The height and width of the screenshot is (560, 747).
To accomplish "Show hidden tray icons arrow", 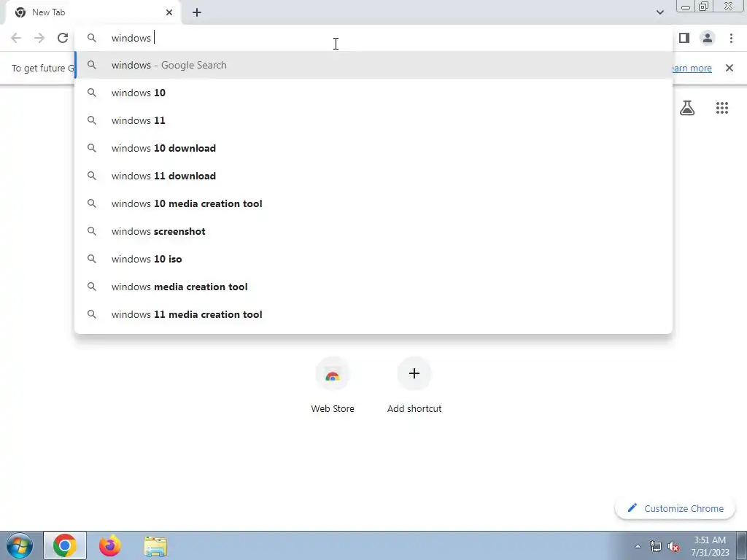I will [x=638, y=546].
